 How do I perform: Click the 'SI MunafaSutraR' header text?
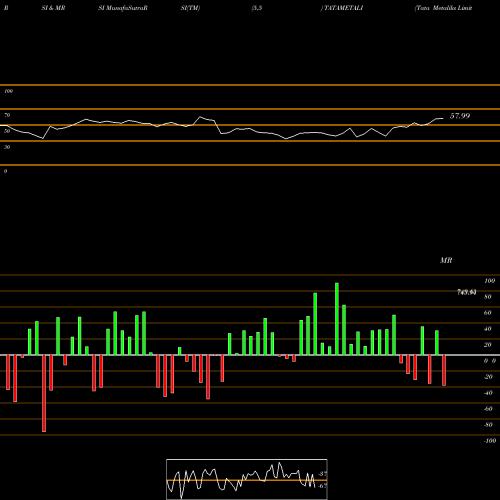(123, 8)
